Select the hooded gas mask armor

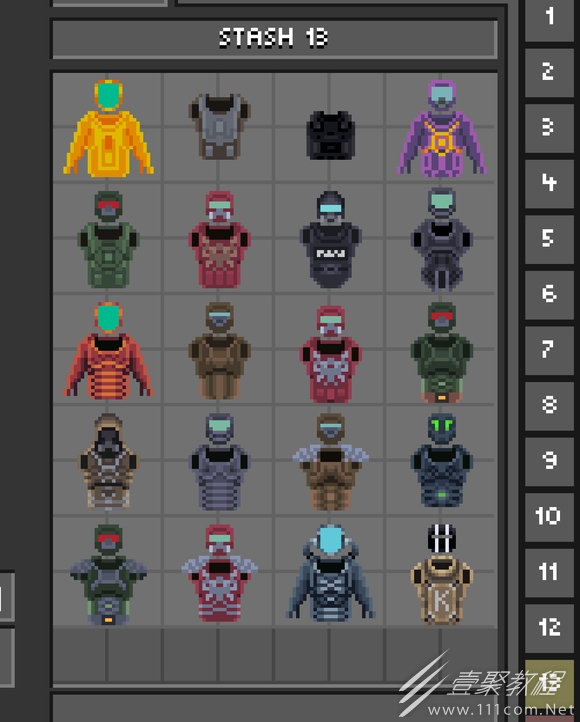pyautogui.click(x=108, y=461)
